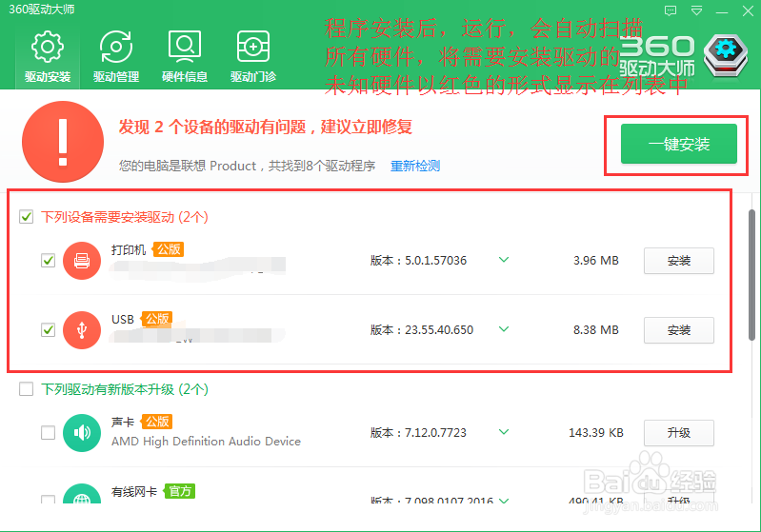This screenshot has width=761, height=532.
Task: Click the green sound card speaker icon
Action: (x=82, y=433)
